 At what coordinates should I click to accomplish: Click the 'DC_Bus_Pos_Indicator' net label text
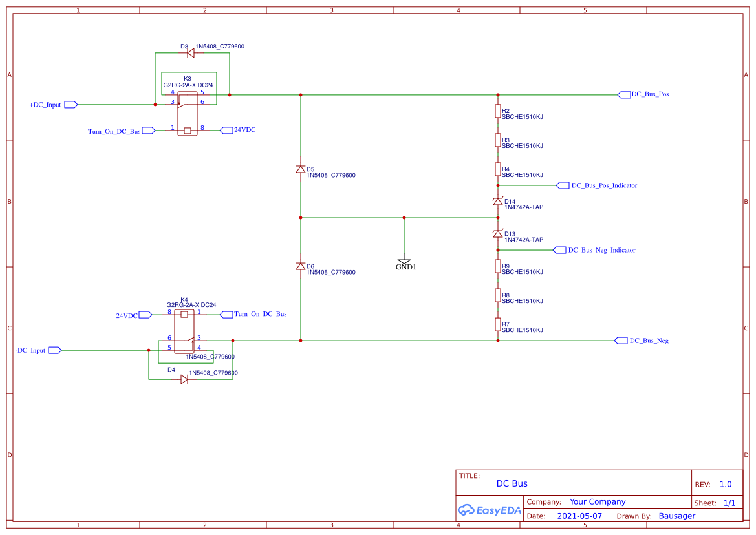(604, 185)
